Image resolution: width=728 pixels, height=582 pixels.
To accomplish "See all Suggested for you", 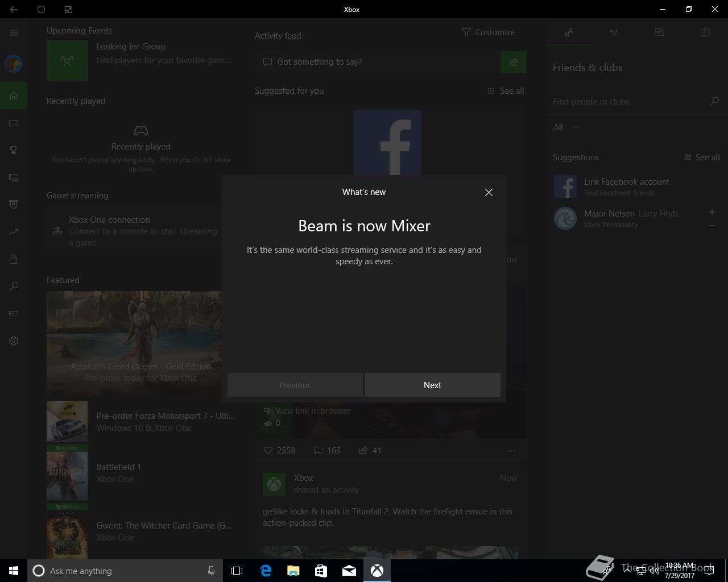I will click(x=506, y=91).
